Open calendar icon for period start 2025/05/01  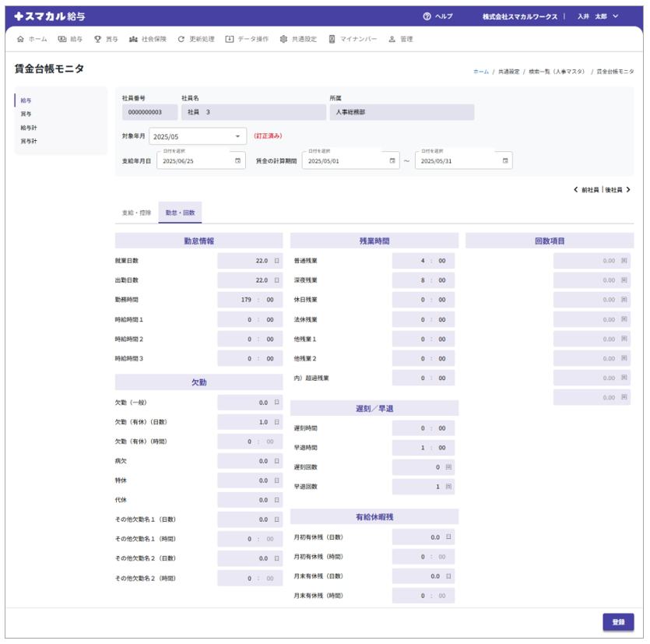[392, 161]
